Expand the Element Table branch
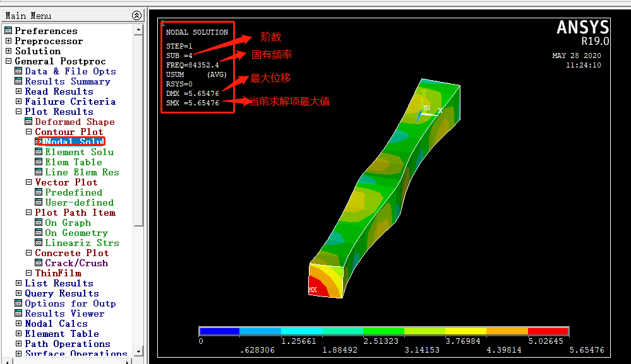This screenshot has height=364, width=631. [x=18, y=334]
